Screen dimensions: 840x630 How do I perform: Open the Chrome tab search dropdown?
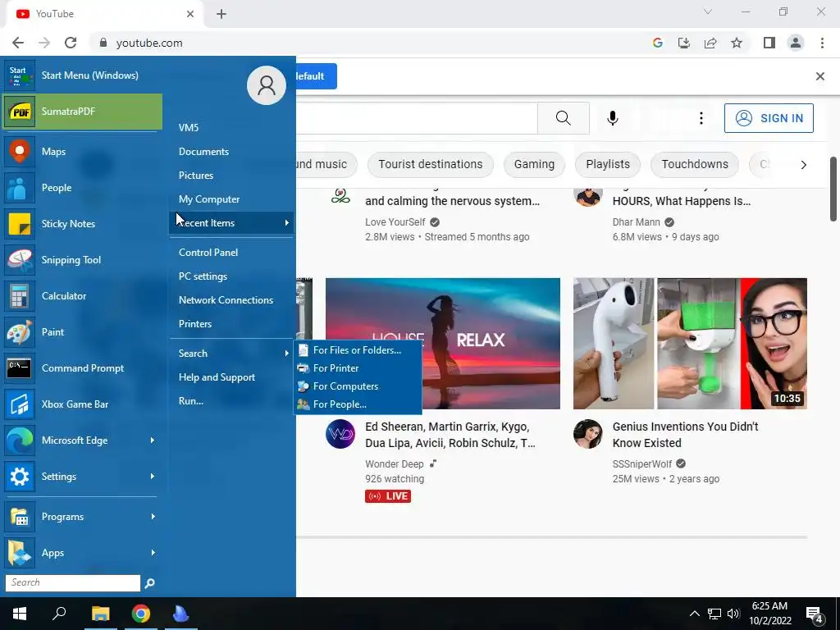(708, 11)
